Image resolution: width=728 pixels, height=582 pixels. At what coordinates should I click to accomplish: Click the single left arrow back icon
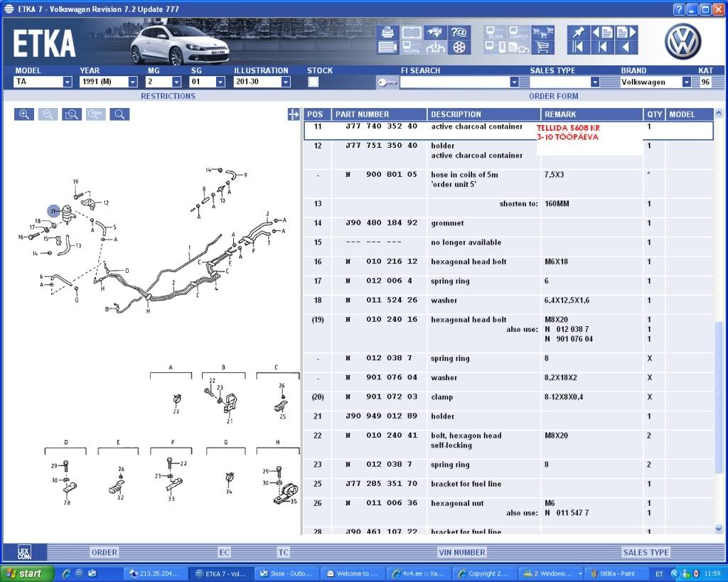(626, 47)
